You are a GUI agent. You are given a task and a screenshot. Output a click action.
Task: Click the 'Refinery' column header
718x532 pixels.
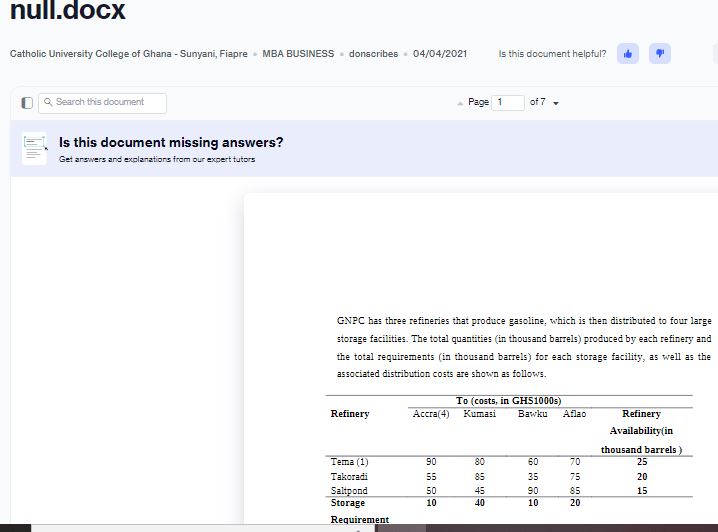(x=350, y=414)
